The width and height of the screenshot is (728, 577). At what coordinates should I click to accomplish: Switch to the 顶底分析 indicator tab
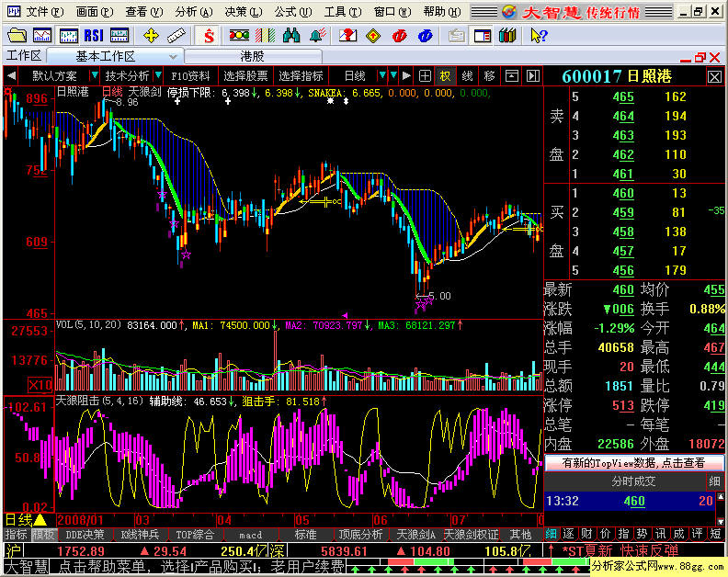coord(360,535)
